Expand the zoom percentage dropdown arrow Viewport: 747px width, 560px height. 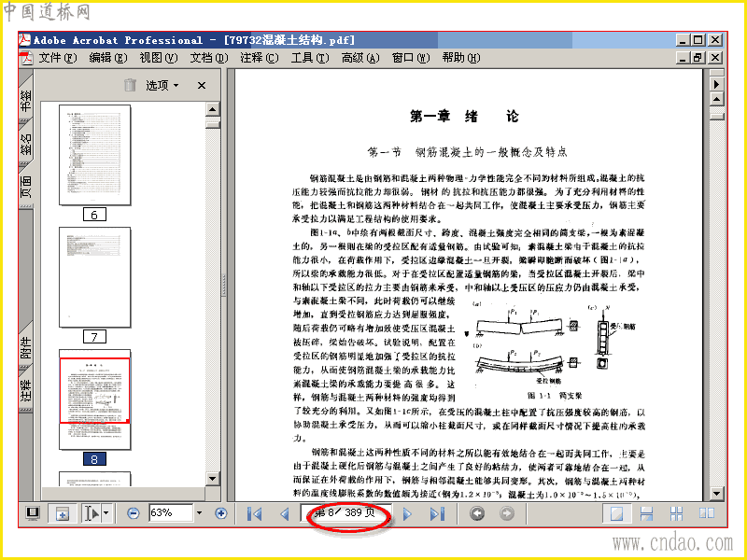[200, 513]
